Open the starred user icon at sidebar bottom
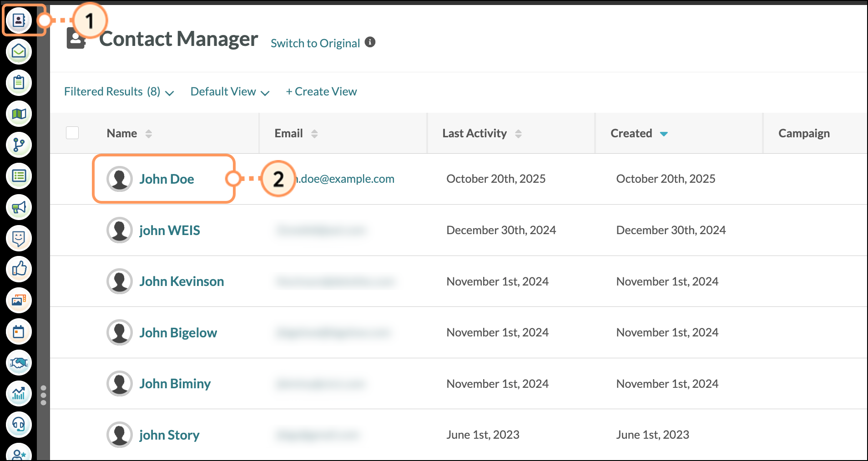 19,453
